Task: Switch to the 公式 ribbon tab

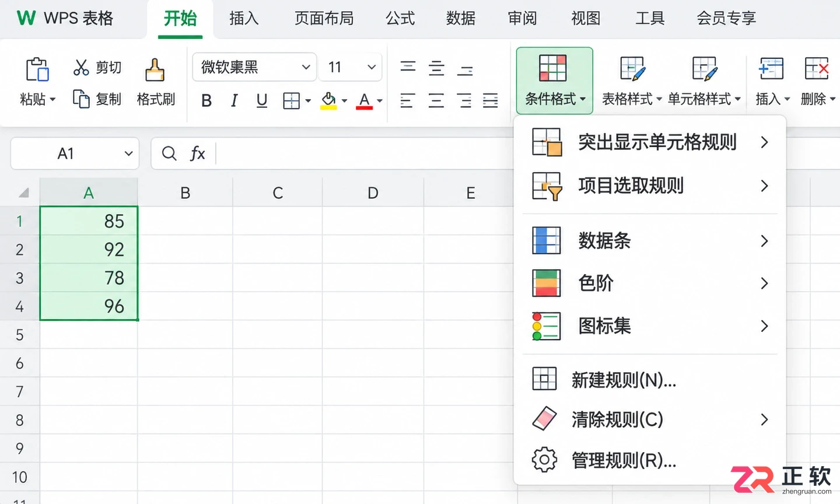Action: [400, 19]
